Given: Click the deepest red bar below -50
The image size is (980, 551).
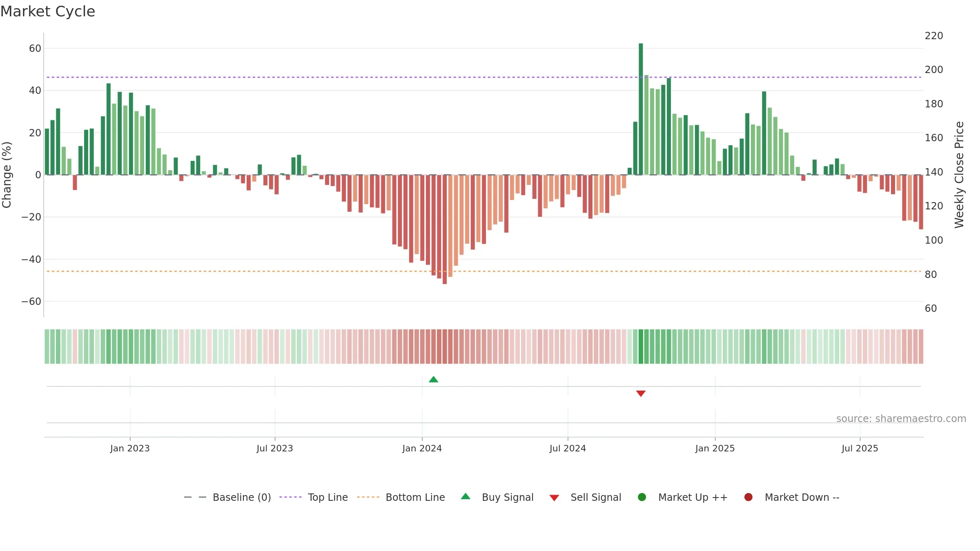Looking at the screenshot, I should coord(445,229).
